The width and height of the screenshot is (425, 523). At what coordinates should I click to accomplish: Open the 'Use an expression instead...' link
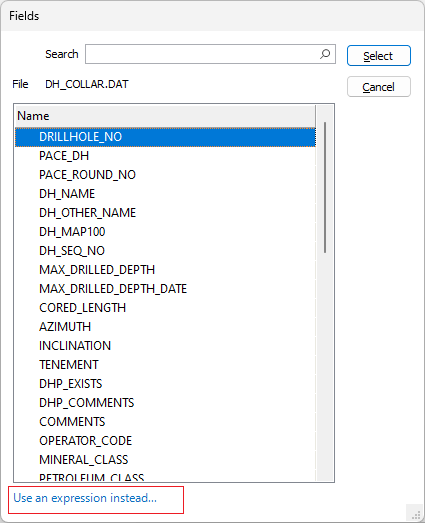85,498
